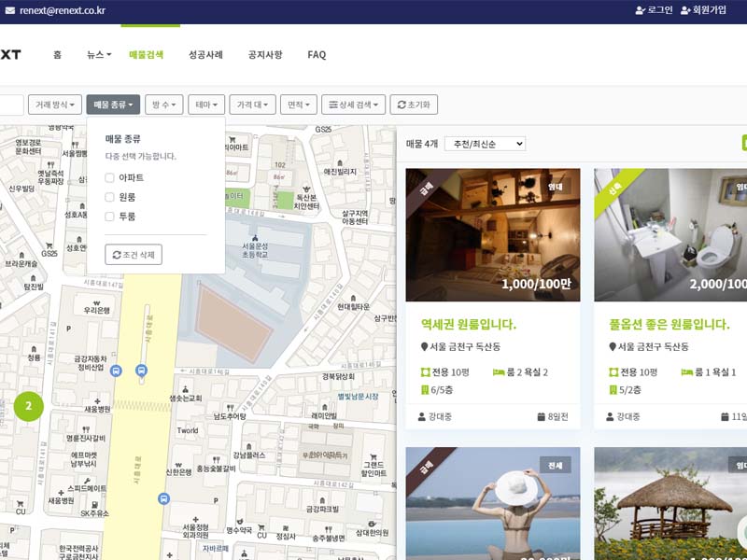Open the 공지사항 menu item
This screenshot has height=560, width=747.
tap(265, 54)
